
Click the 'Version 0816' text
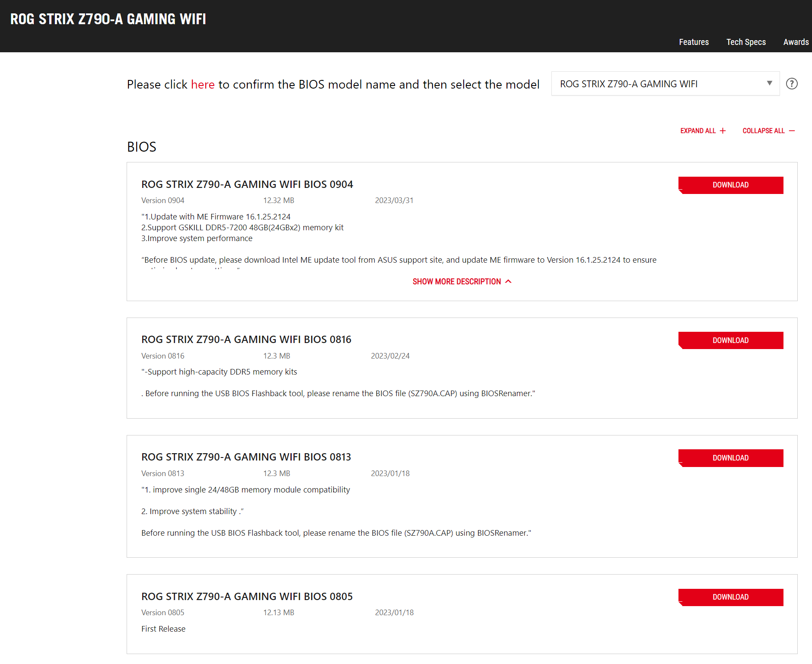point(163,356)
